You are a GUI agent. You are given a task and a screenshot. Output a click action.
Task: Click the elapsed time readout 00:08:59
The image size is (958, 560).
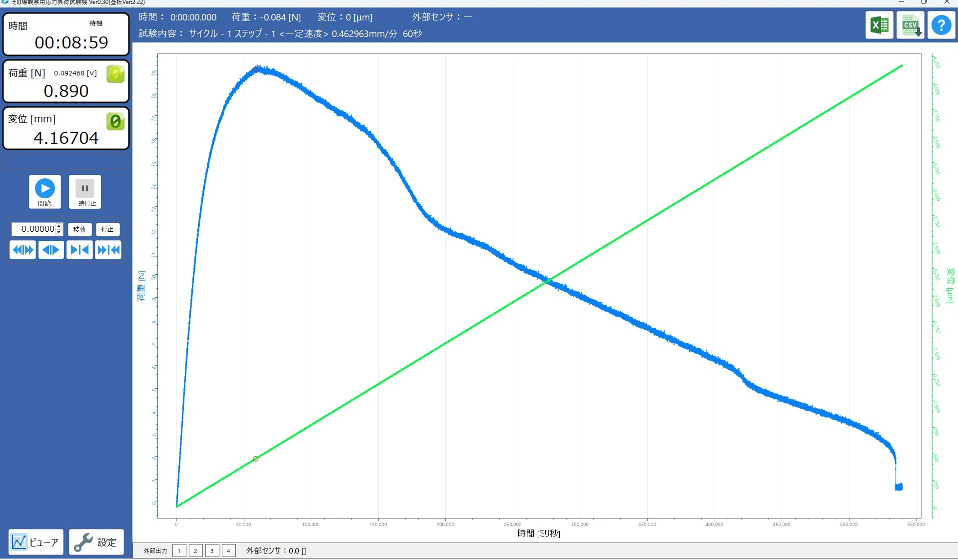pos(71,42)
